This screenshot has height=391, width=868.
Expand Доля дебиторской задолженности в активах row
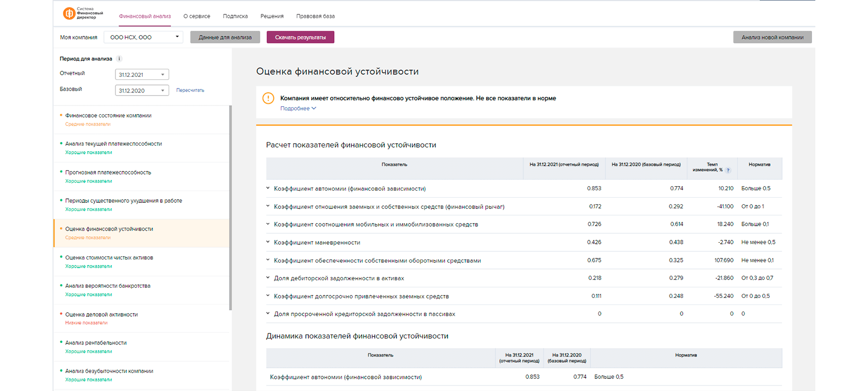coord(268,278)
